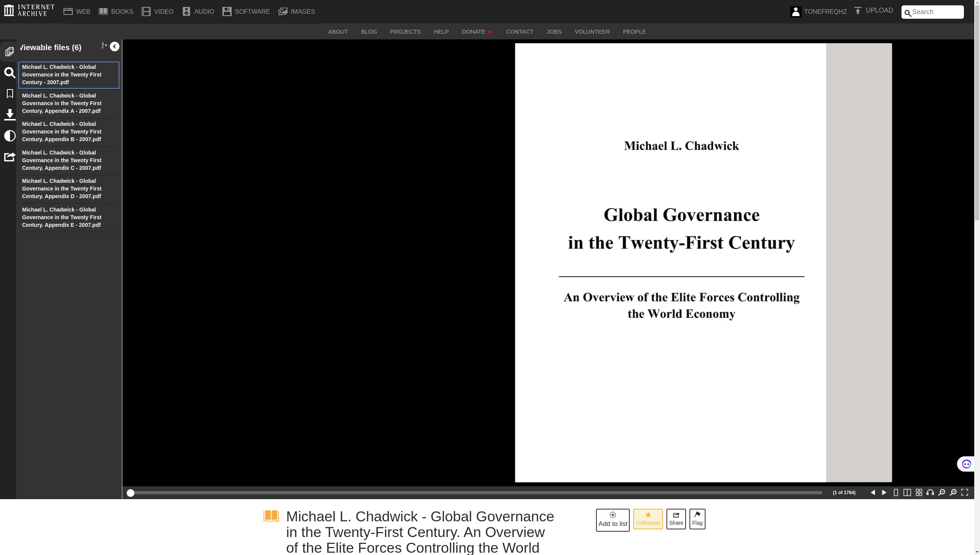Open the VIDEO media menu
This screenshot has width=980, height=555.
click(x=157, y=11)
